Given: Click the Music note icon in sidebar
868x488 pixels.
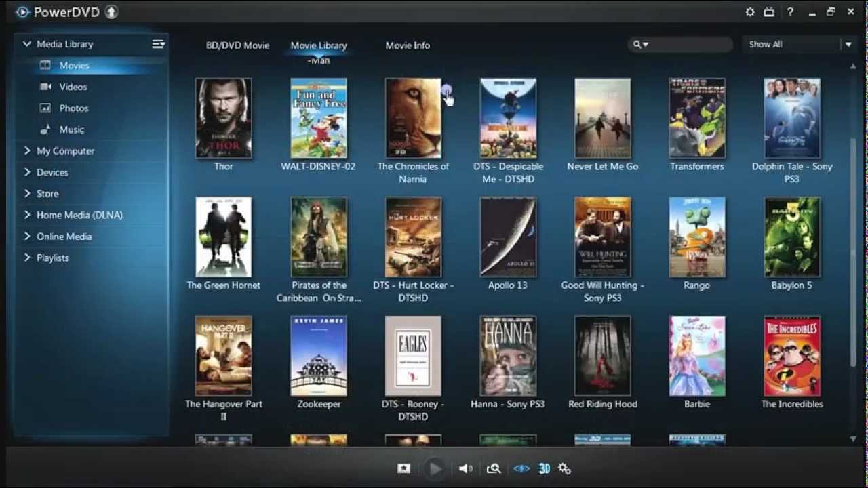Looking at the screenshot, I should (45, 129).
